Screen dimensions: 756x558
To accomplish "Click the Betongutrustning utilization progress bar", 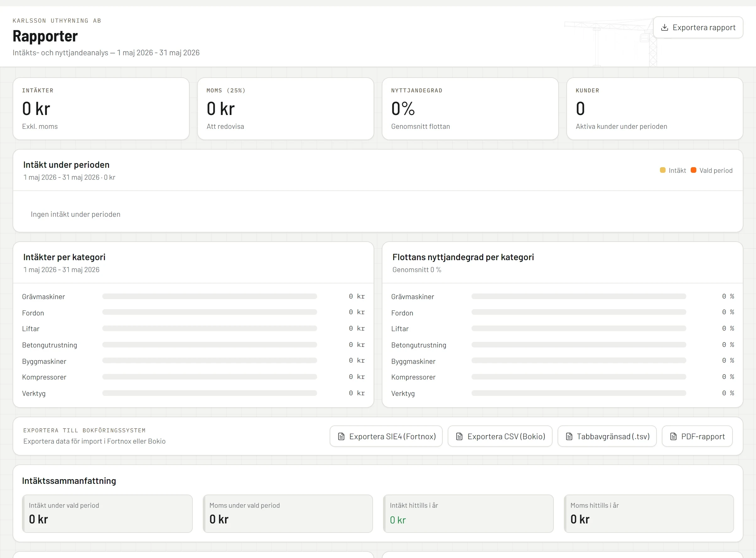I will (x=579, y=345).
